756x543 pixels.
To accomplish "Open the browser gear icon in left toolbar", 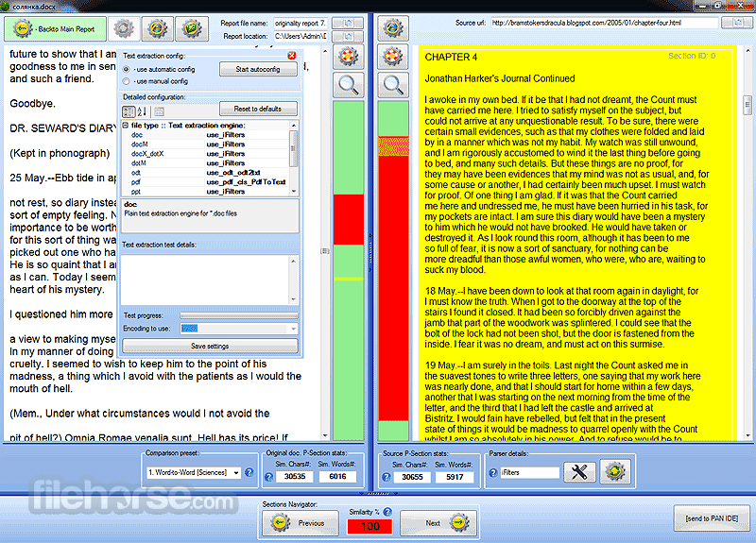I will pos(157,29).
